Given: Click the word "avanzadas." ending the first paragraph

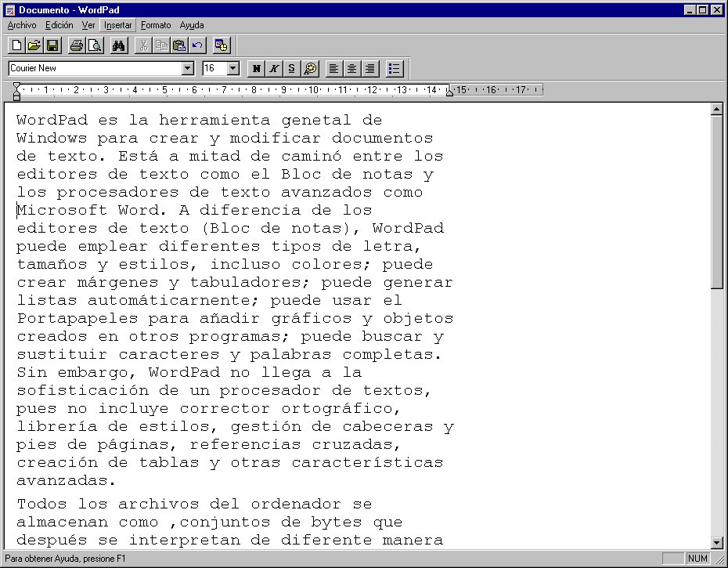Looking at the screenshot, I should [x=66, y=480].
